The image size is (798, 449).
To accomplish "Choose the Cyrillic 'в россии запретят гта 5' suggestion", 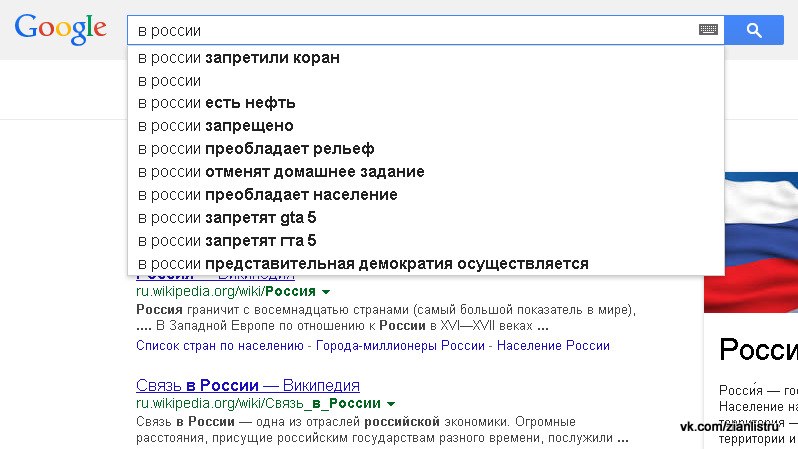I will [226, 241].
